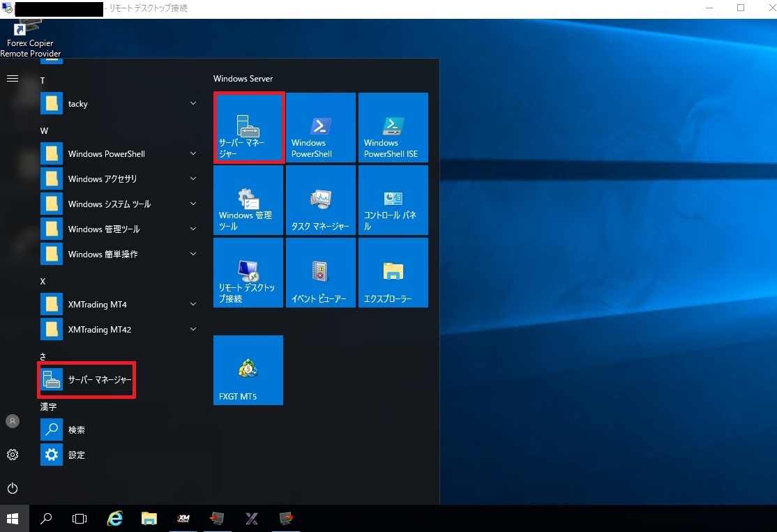Open the コントロール パネル tile
The width and height of the screenshot is (777, 532).
[393, 200]
